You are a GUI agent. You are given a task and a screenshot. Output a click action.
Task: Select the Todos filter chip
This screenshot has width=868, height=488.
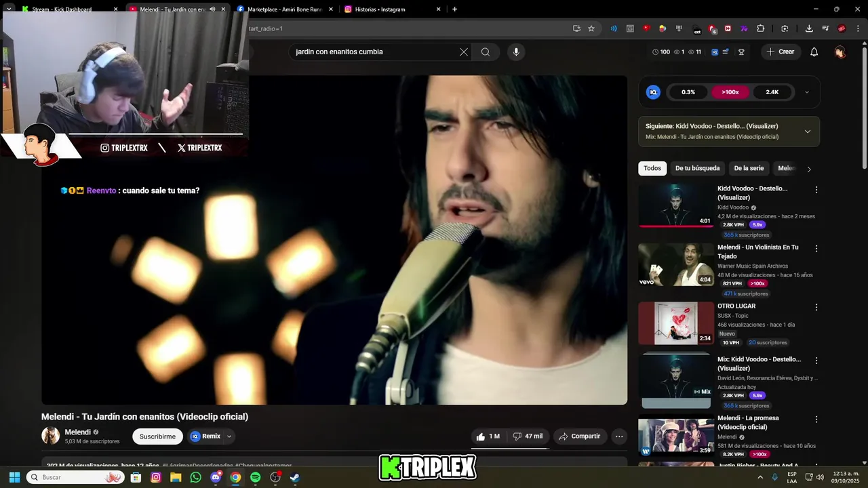coord(652,168)
